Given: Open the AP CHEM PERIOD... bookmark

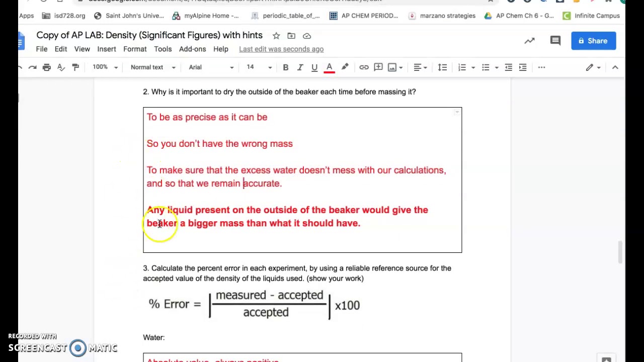Looking at the screenshot, I should point(364,16).
